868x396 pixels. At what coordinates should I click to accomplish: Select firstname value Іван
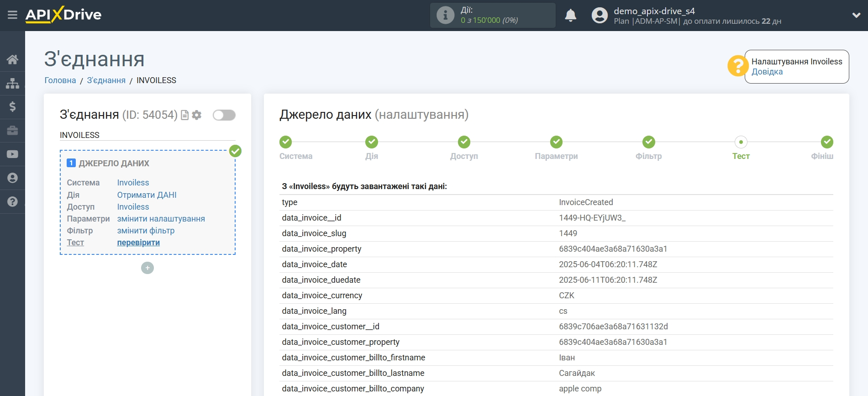567,358
